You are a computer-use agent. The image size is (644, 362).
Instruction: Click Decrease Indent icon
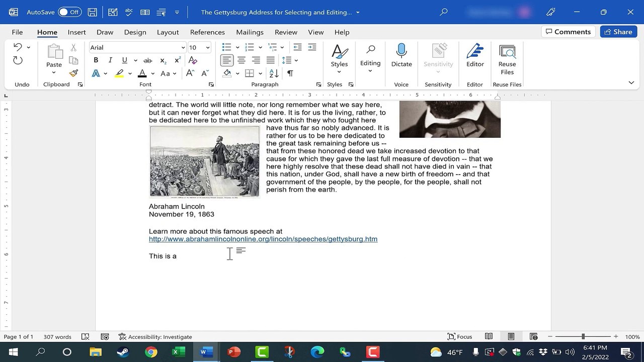tap(297, 47)
